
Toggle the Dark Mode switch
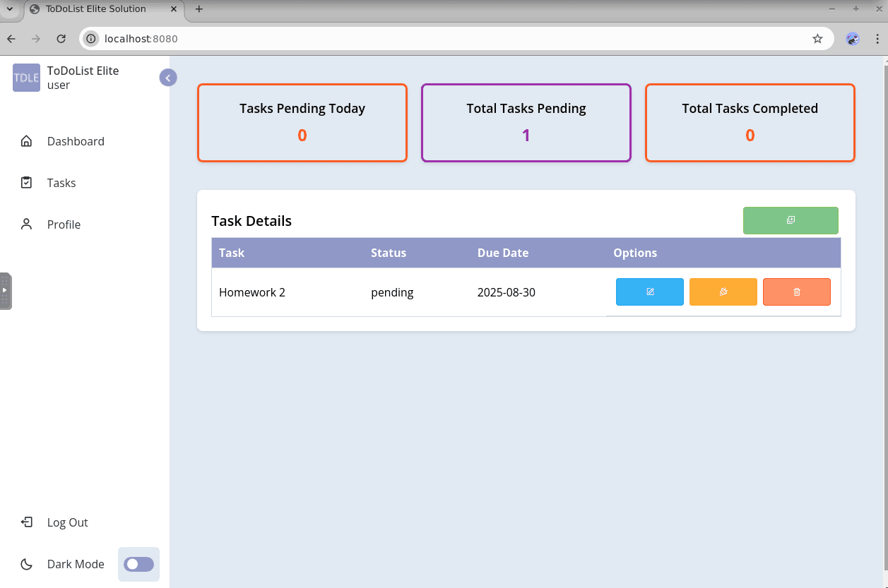[x=138, y=564]
